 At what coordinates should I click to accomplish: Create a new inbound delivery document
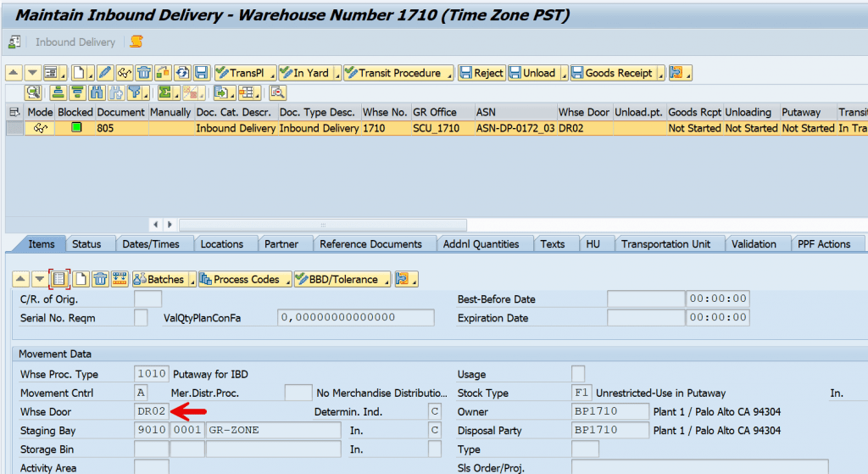[x=79, y=73]
